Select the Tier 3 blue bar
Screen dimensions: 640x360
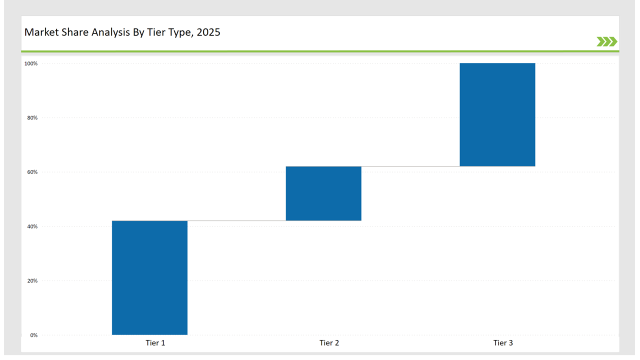pyautogui.click(x=498, y=115)
